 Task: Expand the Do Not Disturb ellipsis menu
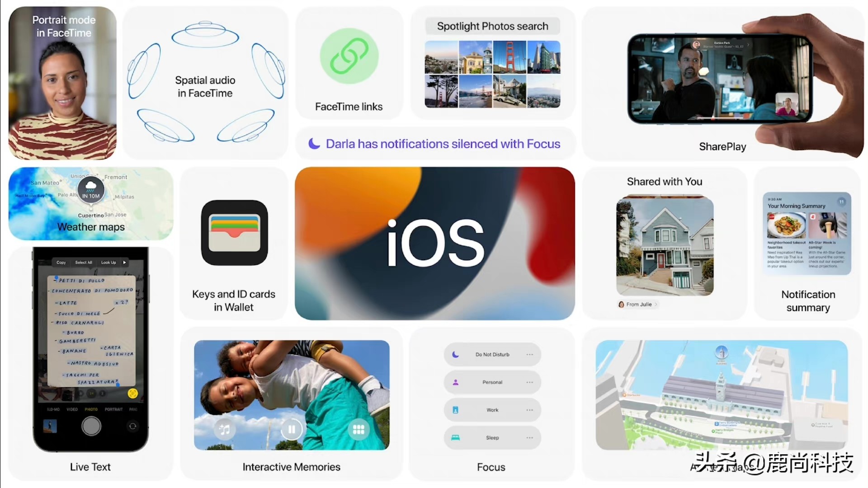coord(530,355)
